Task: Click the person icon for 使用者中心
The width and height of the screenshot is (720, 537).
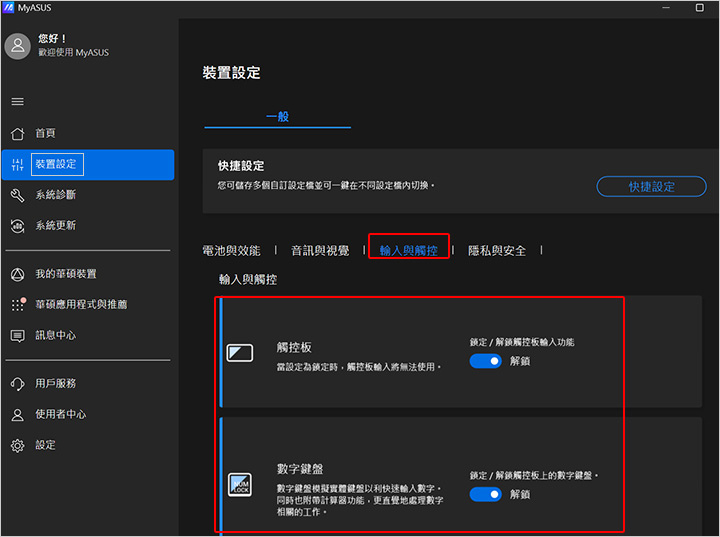Action: 17,415
